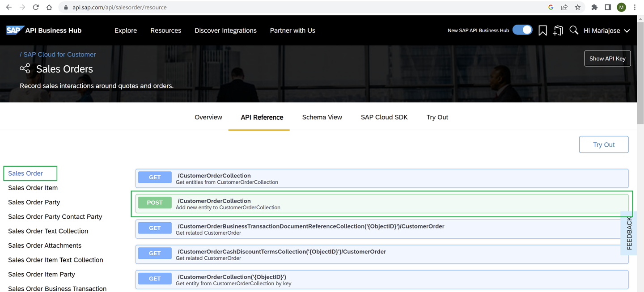The width and height of the screenshot is (644, 292).
Task: Open Chrome three-dot menu
Action: click(x=635, y=7)
